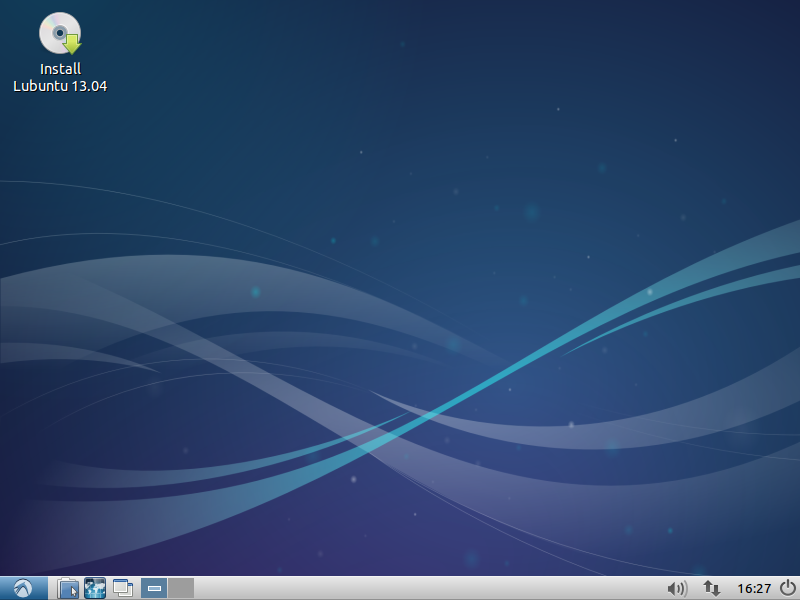Click the power logout icon in the panel
The image size is (800, 600).
point(788,589)
